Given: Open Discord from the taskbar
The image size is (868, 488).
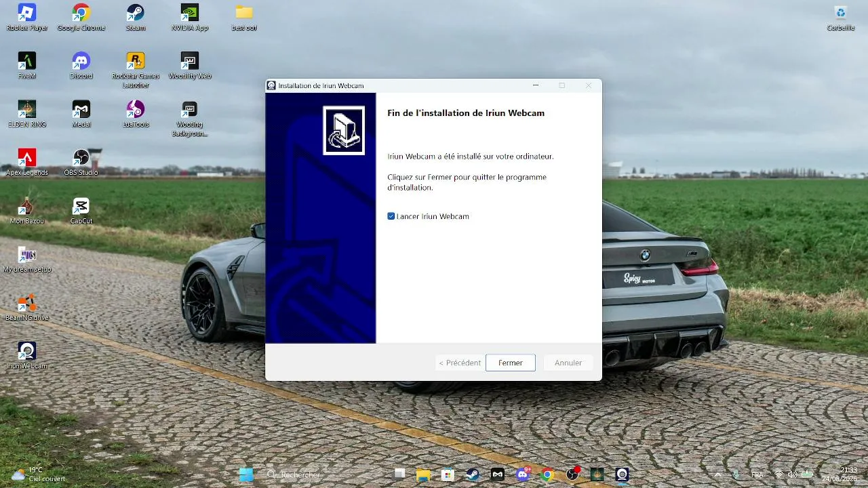Looking at the screenshot, I should 523,474.
